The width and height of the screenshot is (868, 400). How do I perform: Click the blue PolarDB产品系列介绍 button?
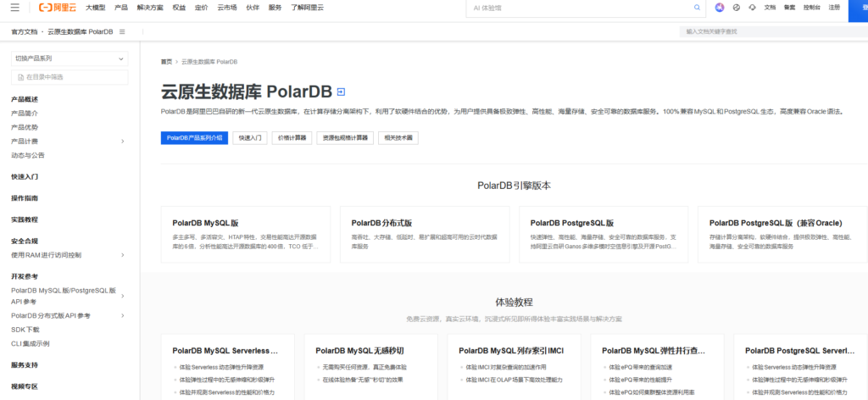coord(194,138)
